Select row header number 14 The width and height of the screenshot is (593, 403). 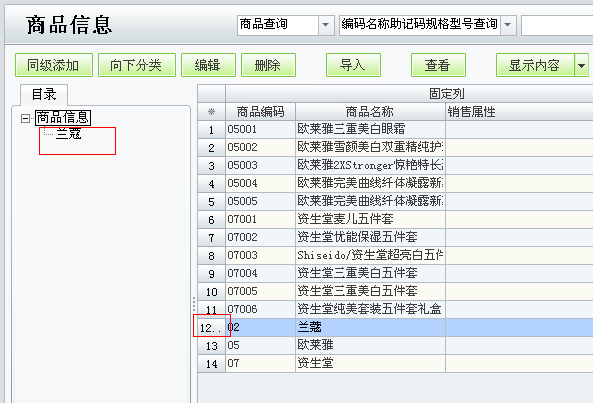tap(211, 363)
